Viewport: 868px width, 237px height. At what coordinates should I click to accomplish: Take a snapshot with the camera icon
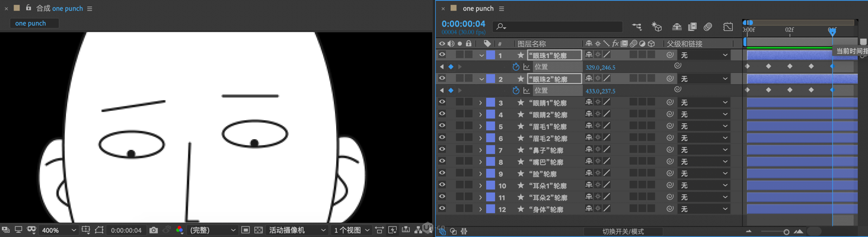coord(154,230)
